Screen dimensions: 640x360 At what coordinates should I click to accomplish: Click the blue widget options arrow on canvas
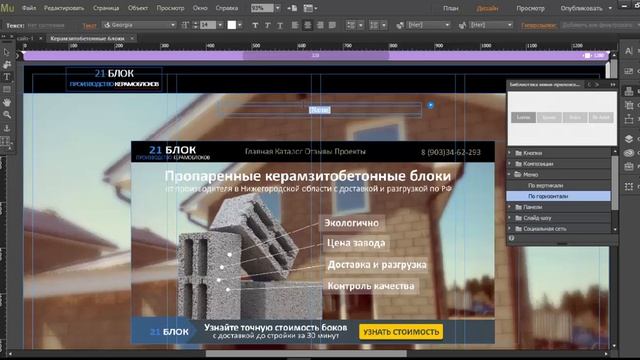(x=431, y=105)
